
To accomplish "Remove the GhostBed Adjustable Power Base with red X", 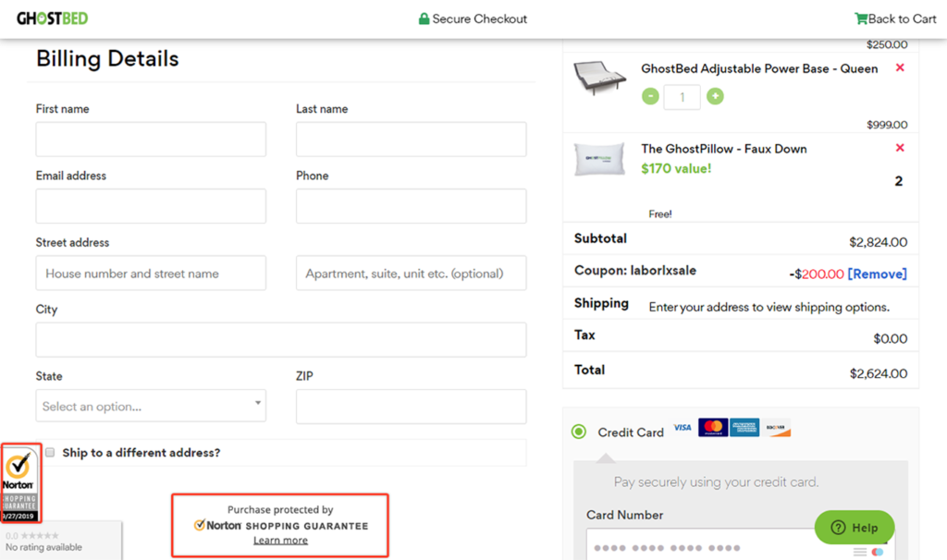I will [899, 67].
